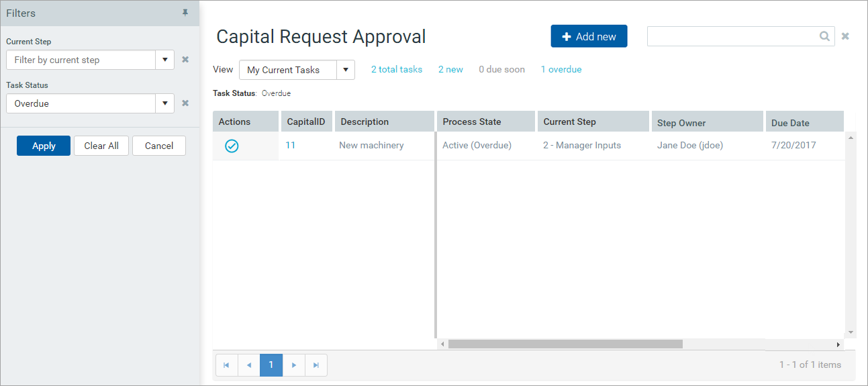Go to the previous page of results
The image size is (868, 386).
pos(249,365)
